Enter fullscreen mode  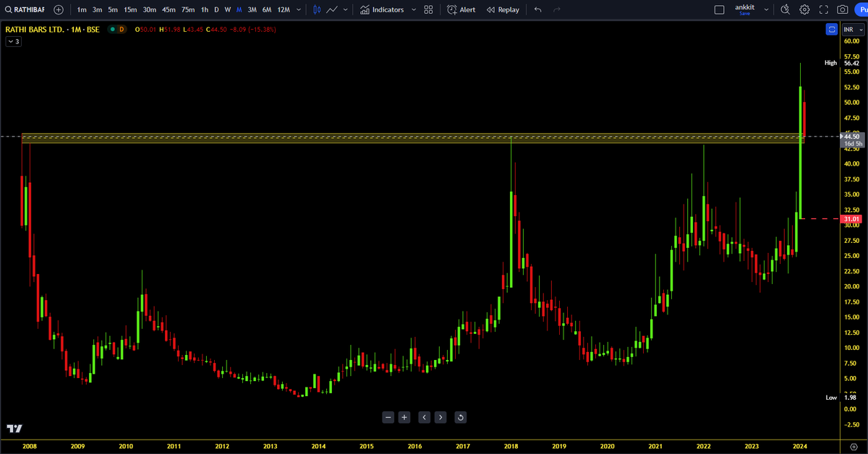(824, 10)
